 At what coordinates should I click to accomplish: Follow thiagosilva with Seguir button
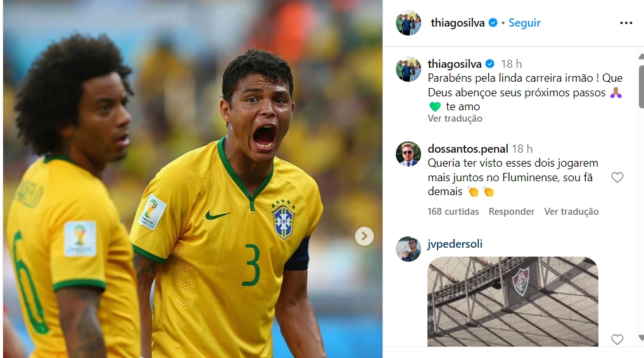tap(524, 23)
